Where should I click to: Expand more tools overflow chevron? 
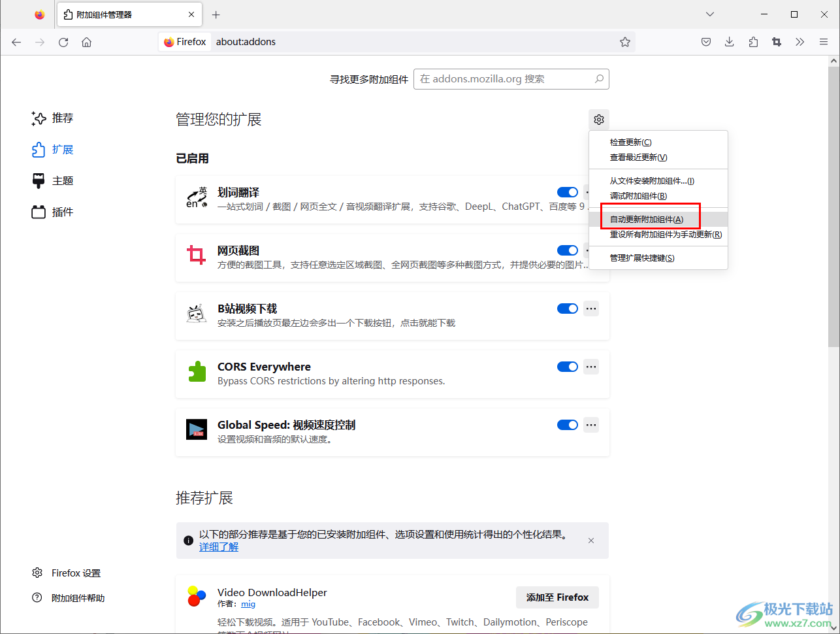800,42
